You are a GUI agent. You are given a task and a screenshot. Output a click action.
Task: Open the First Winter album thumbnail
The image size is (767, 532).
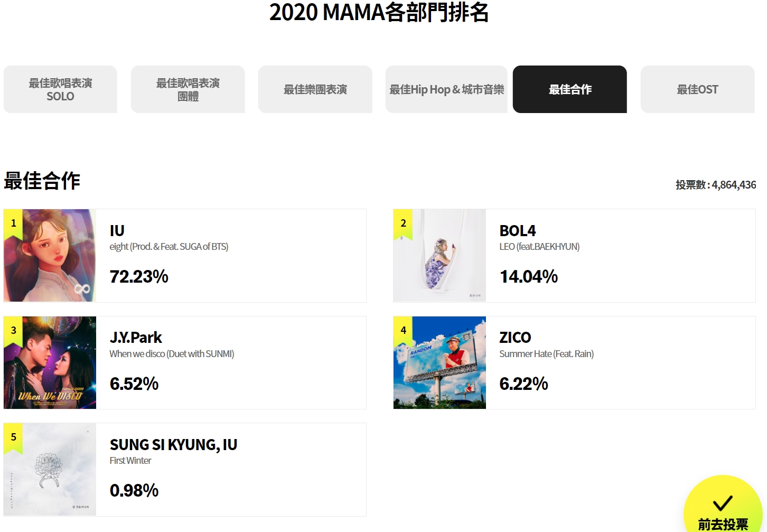click(50, 470)
